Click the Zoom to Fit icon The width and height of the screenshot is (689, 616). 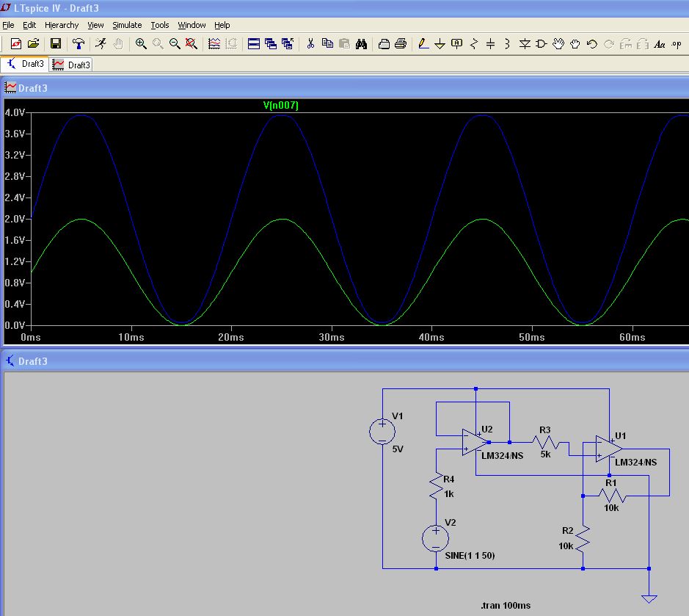click(x=192, y=44)
